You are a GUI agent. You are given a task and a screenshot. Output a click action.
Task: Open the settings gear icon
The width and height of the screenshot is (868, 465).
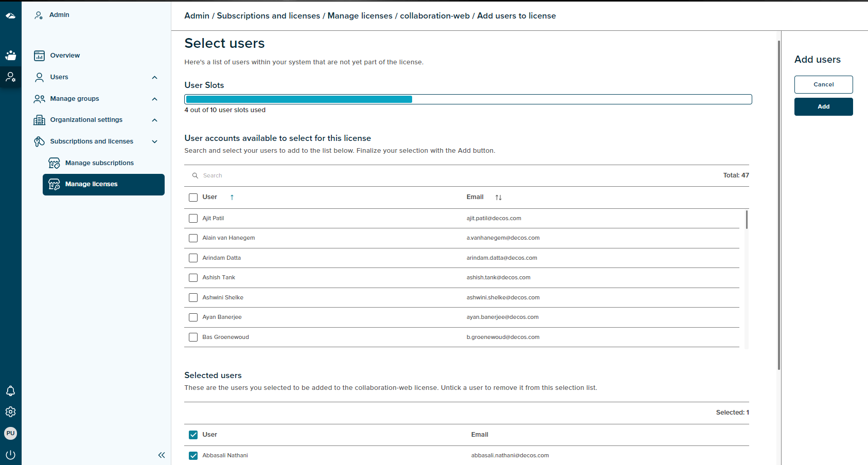[x=10, y=412]
